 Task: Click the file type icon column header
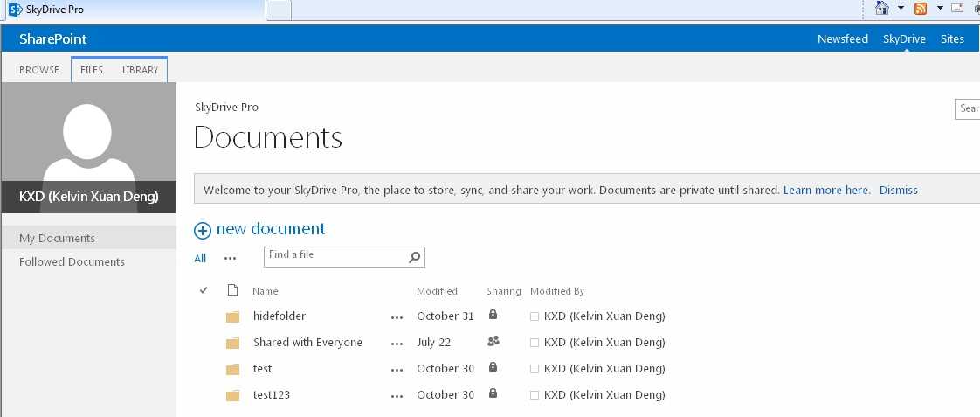click(x=232, y=290)
